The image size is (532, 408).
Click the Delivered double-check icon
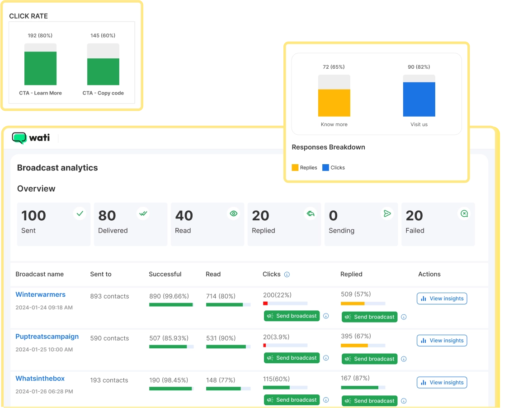(143, 213)
